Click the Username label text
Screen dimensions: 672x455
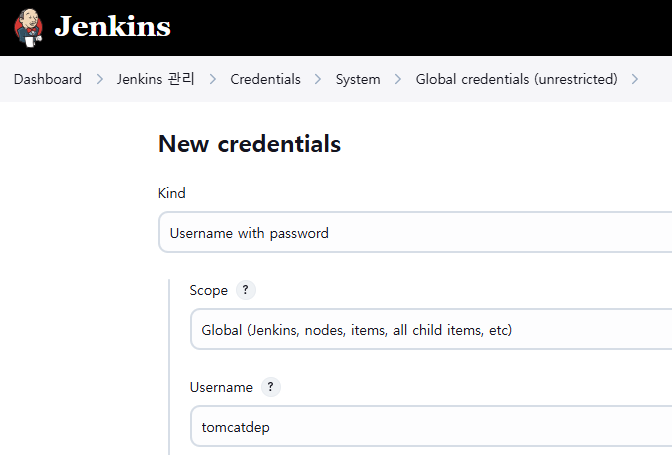pyautogui.click(x=221, y=387)
